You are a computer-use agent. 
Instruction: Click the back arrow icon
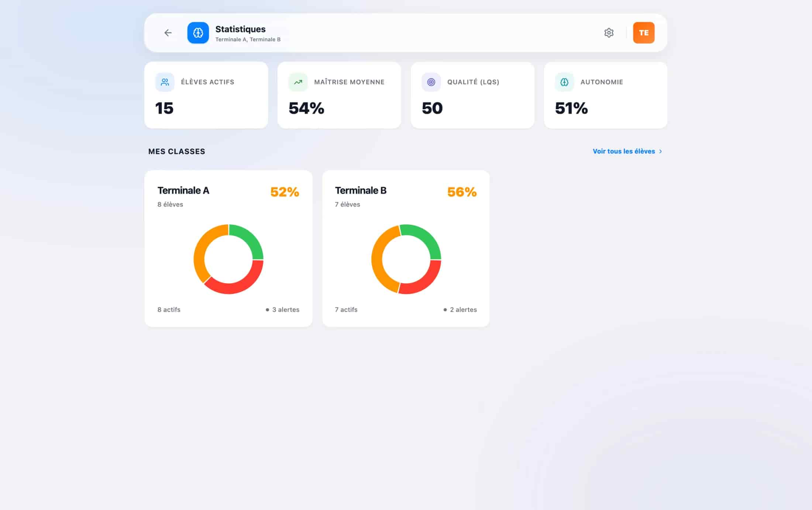coord(168,33)
